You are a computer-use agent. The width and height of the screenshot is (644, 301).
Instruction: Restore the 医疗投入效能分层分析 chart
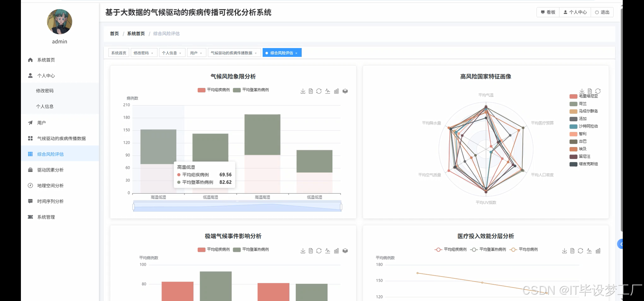[580, 251]
